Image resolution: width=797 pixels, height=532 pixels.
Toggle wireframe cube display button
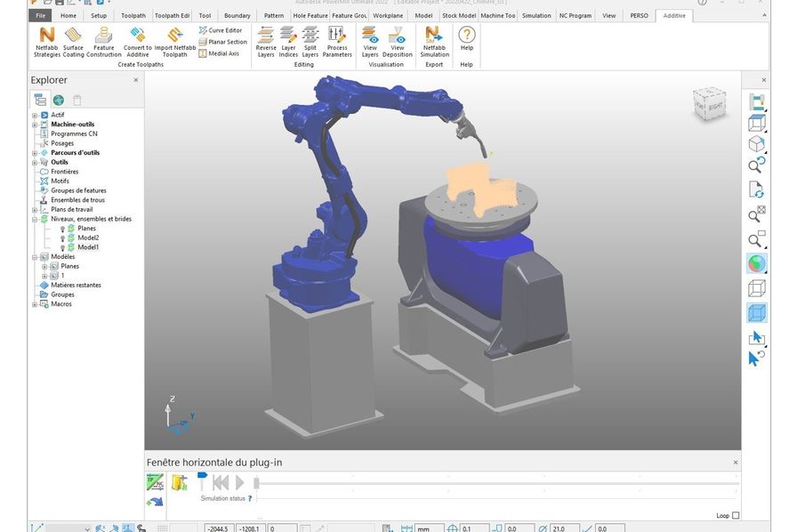pos(756,288)
